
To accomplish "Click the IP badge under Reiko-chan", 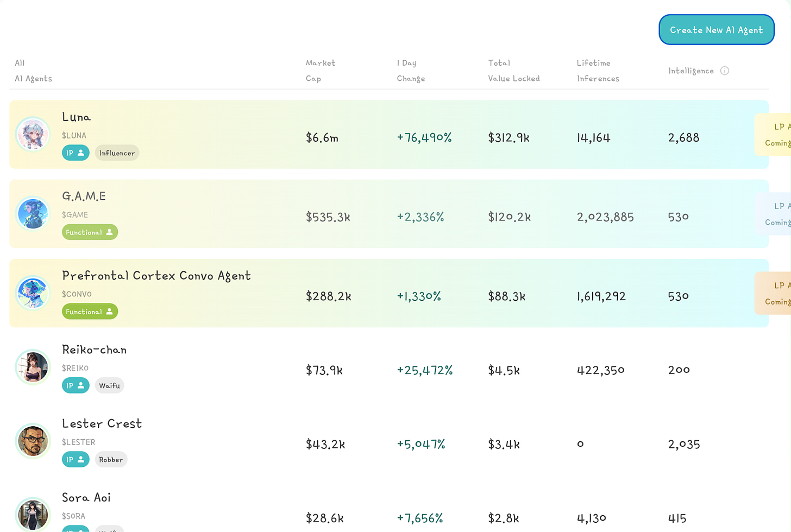I will (x=76, y=385).
